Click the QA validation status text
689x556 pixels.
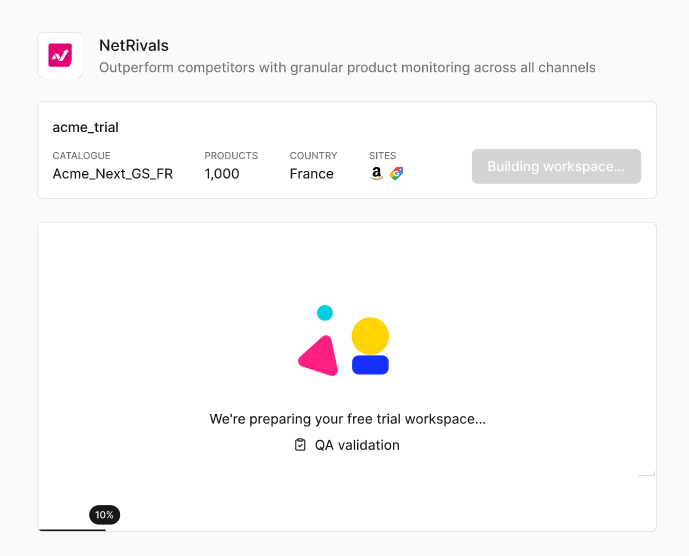[357, 445]
